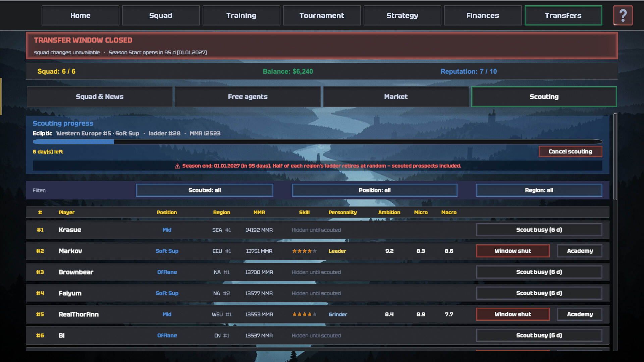The width and height of the screenshot is (644, 362).
Task: Switch to the Training tab
Action: pos(241,15)
